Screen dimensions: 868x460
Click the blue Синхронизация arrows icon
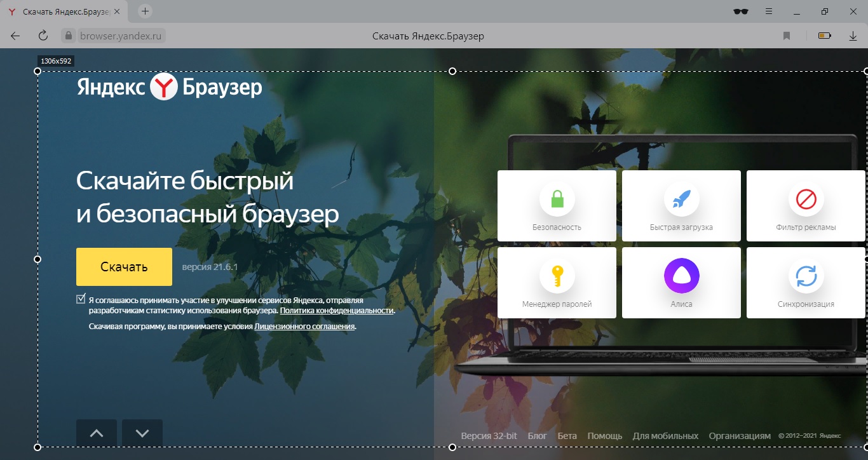(806, 276)
